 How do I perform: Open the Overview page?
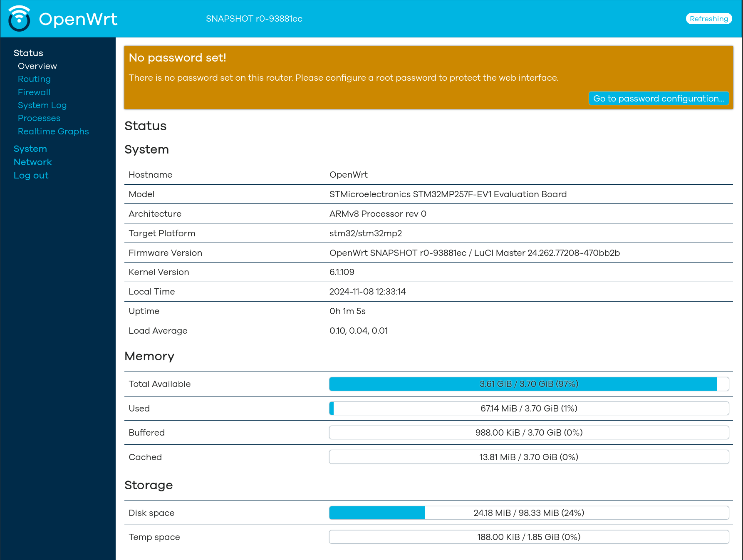click(x=37, y=66)
